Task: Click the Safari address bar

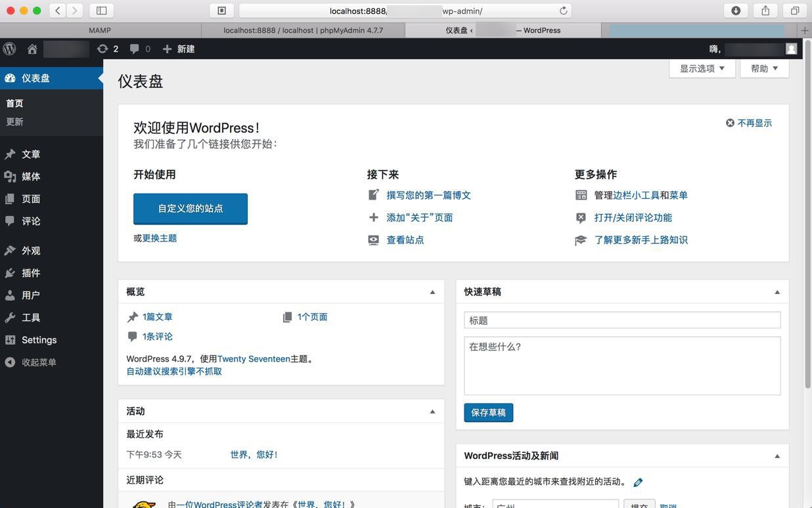Action: coord(405,11)
